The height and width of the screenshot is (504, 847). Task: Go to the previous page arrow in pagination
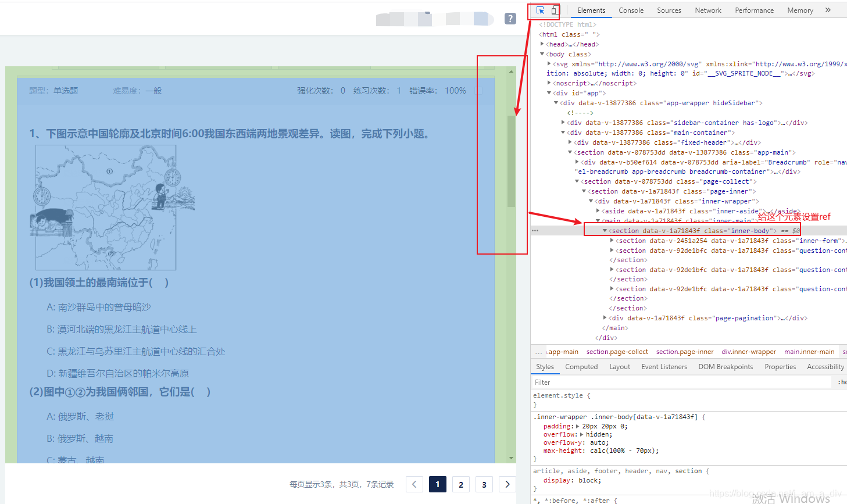pyautogui.click(x=414, y=484)
